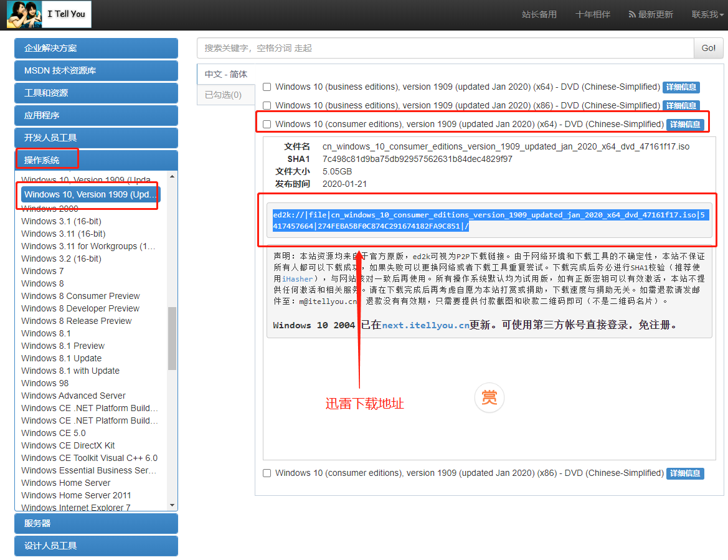This screenshot has width=728, height=560.
Task: Expand the 开发人员工具 category panel
Action: tap(96, 138)
